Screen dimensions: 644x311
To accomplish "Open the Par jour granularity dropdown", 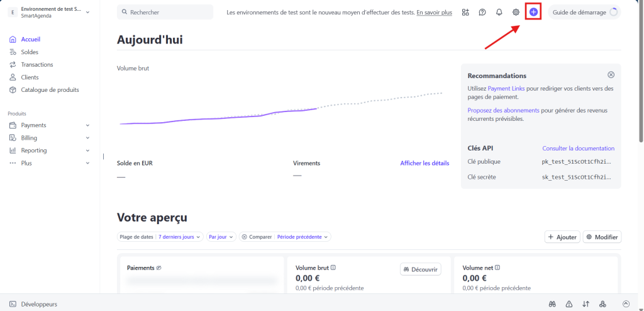I will tap(221, 237).
